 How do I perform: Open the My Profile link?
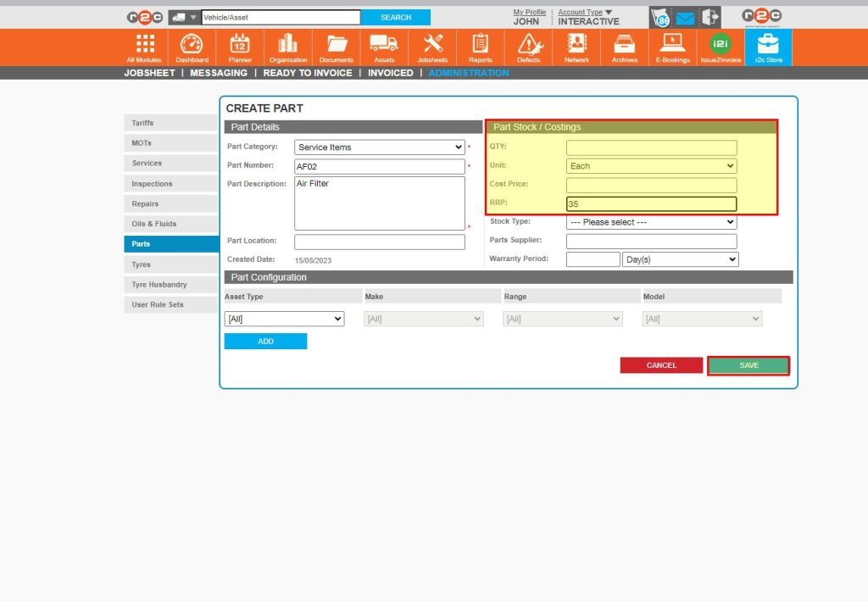[529, 12]
